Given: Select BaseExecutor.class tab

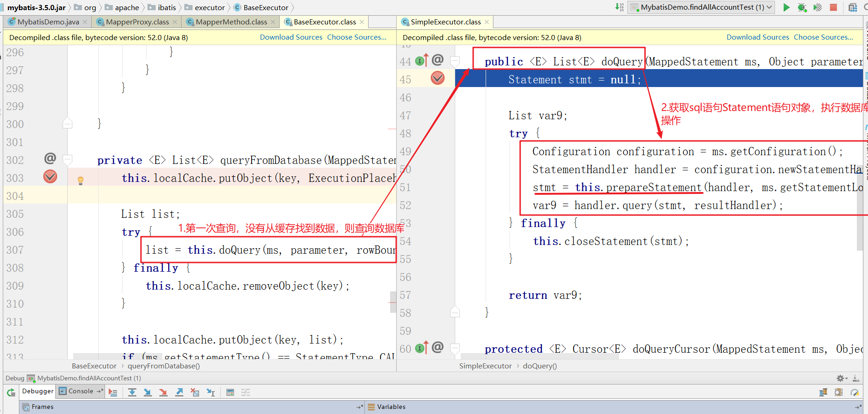Looking at the screenshot, I should (325, 22).
